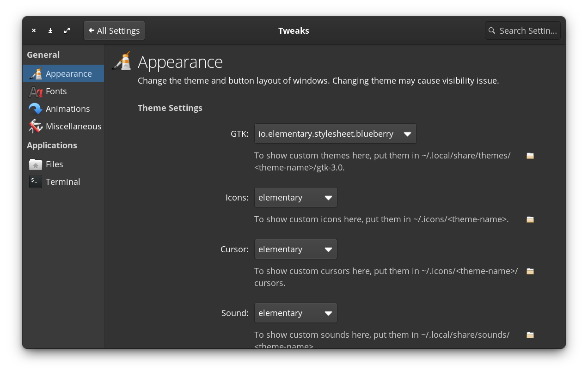Open the custom icons folder icon
The image size is (588, 377).
click(530, 219)
